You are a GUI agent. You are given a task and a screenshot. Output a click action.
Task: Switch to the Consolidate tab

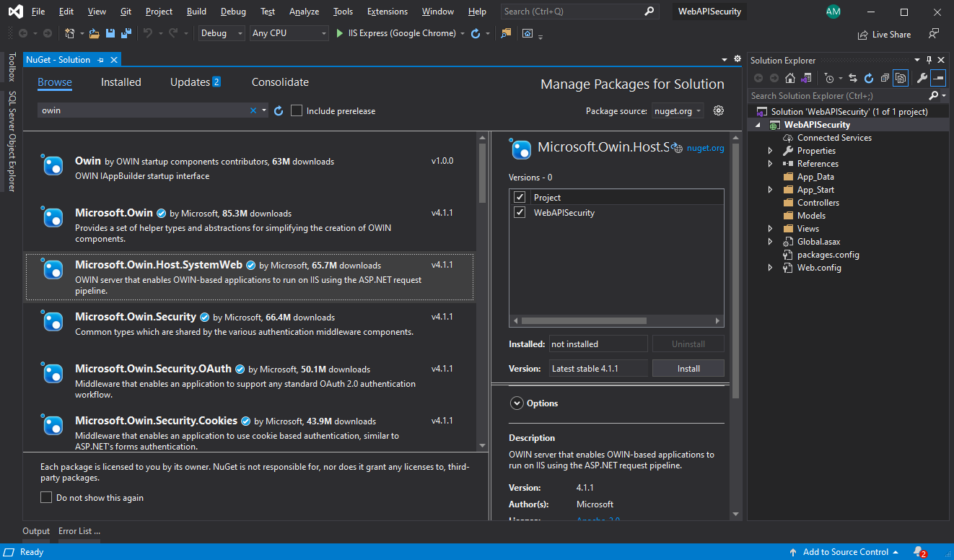[280, 82]
